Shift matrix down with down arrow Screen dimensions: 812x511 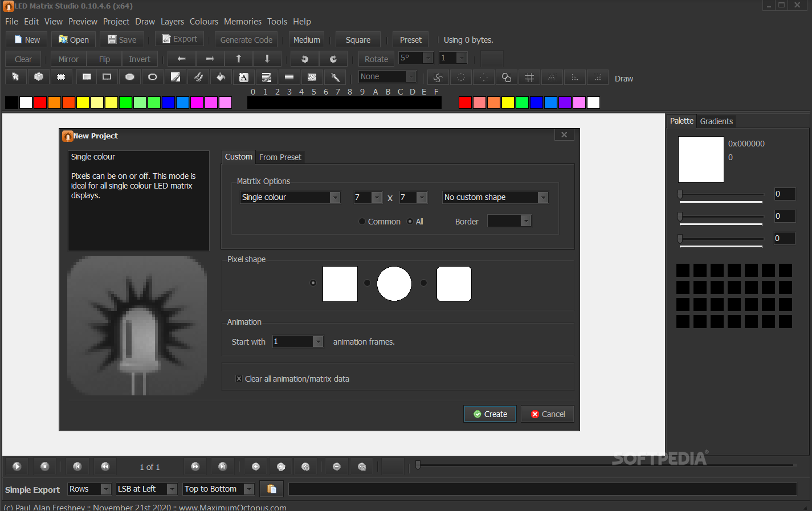[267, 59]
